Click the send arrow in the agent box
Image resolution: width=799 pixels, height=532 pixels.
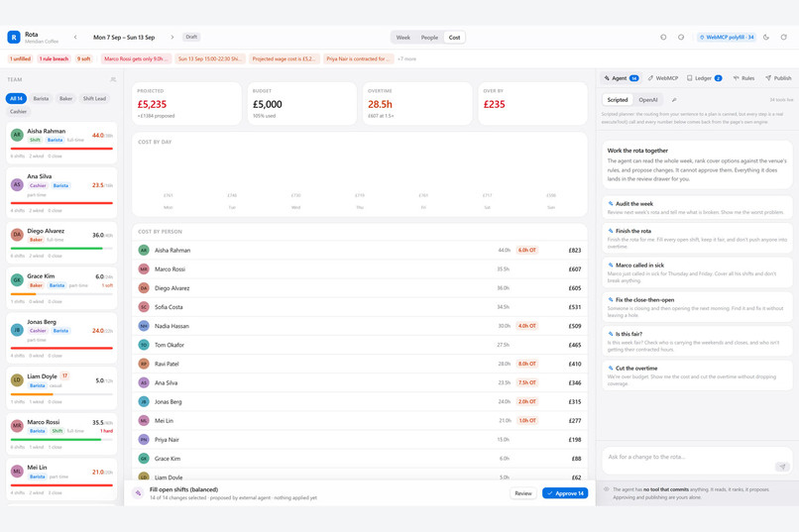tap(782, 467)
